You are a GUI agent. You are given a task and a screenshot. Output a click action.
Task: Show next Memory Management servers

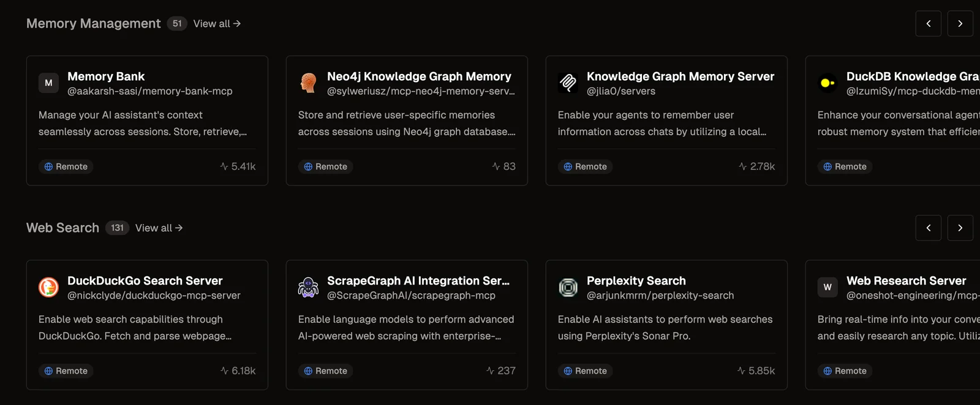[x=960, y=24]
